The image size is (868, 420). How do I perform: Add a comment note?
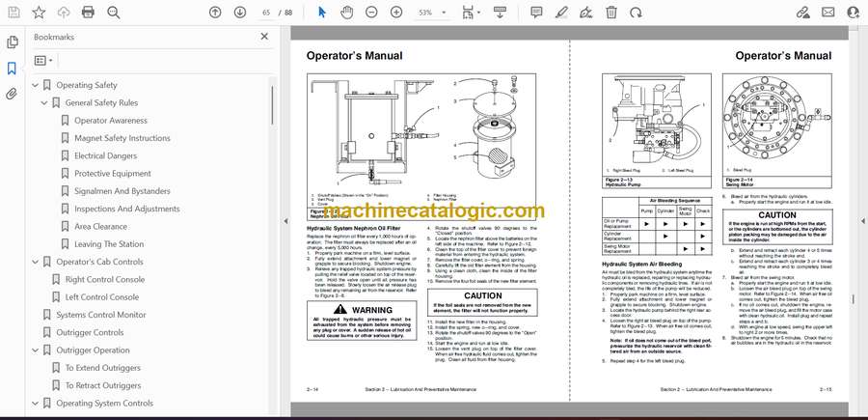click(x=536, y=13)
